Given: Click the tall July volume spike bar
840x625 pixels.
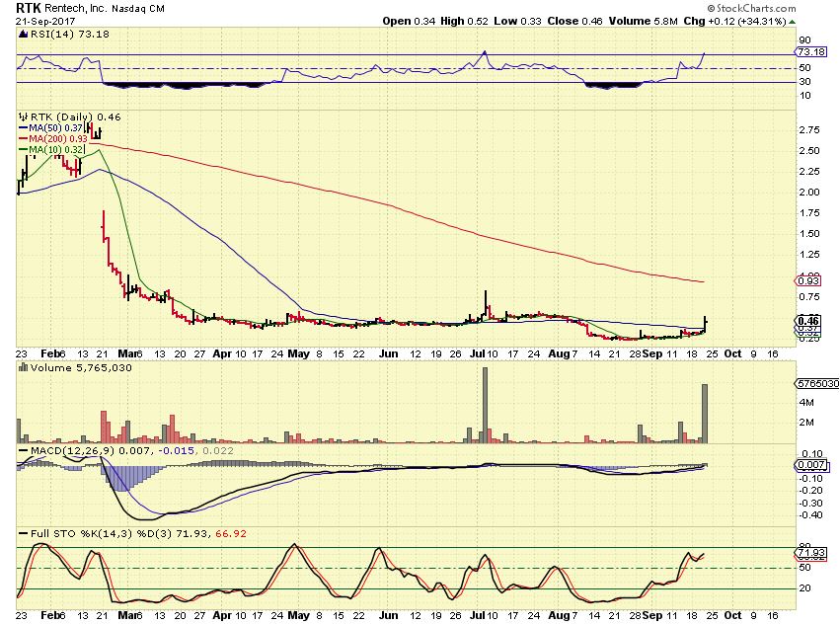Looking at the screenshot, I should [486, 405].
